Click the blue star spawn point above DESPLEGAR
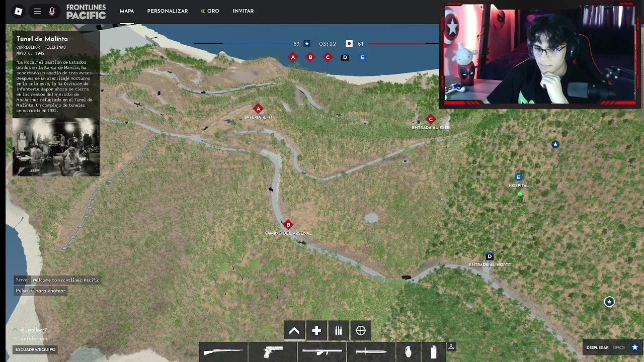Viewport: 644px width, 362px height. click(609, 302)
